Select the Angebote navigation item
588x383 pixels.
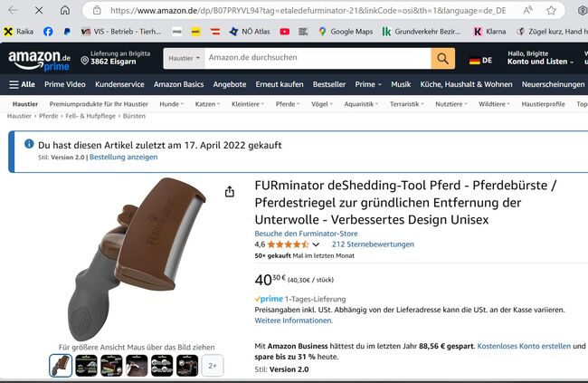(x=230, y=84)
